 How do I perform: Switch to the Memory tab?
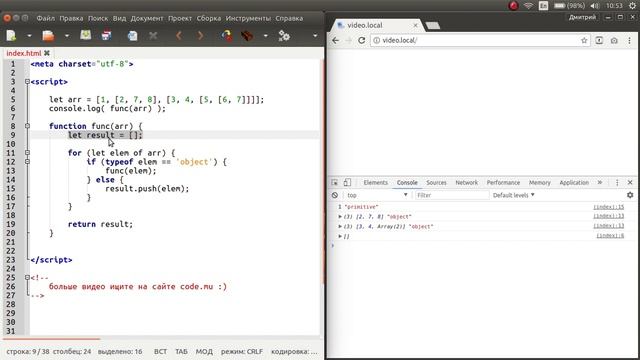pyautogui.click(x=540, y=182)
